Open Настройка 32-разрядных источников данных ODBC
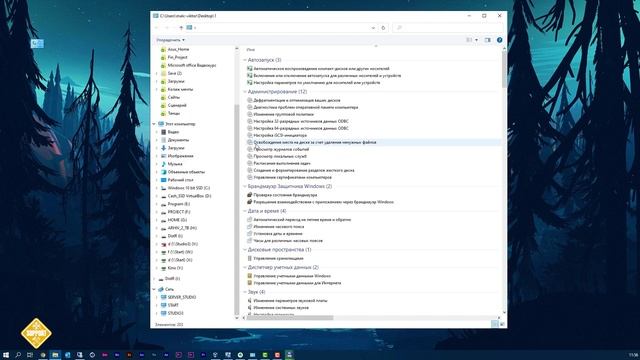Viewport: 640px width, 360px height. click(x=301, y=121)
